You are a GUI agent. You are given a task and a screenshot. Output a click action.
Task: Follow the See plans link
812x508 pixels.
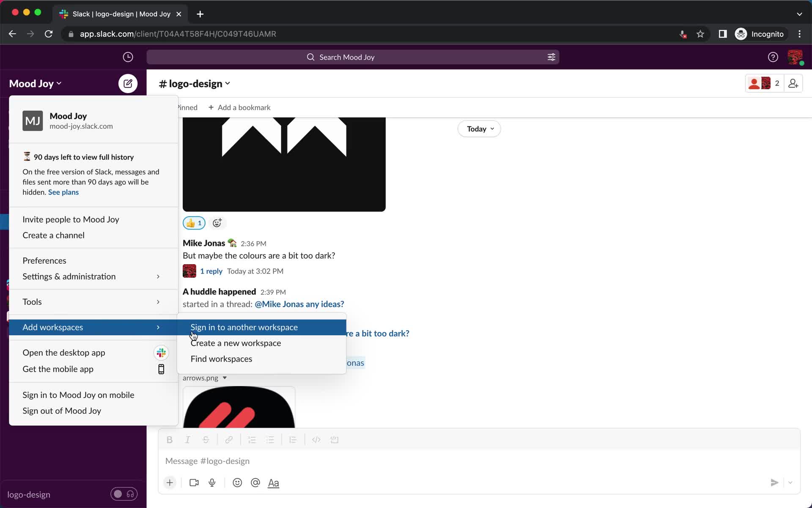coord(63,192)
